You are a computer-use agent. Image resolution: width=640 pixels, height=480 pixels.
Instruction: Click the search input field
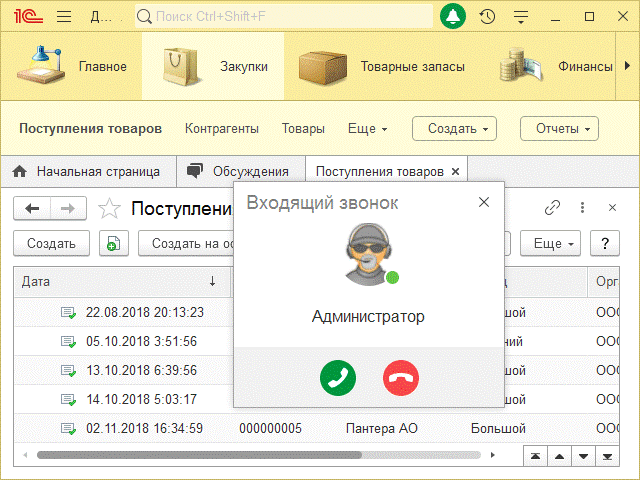(x=285, y=16)
